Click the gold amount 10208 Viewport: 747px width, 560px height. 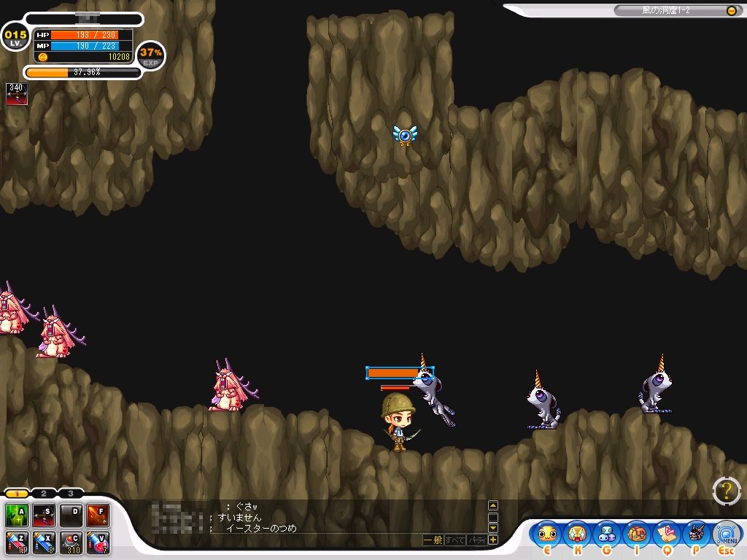[x=119, y=57]
